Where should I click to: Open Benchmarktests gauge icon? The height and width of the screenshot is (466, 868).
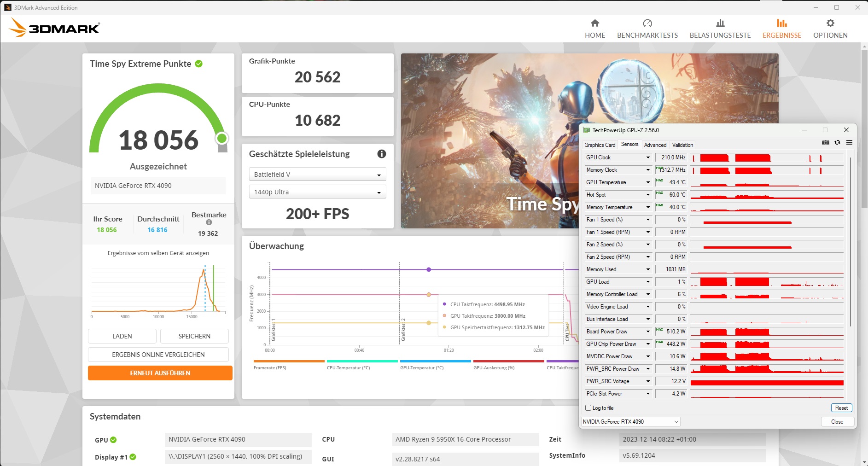(647, 23)
